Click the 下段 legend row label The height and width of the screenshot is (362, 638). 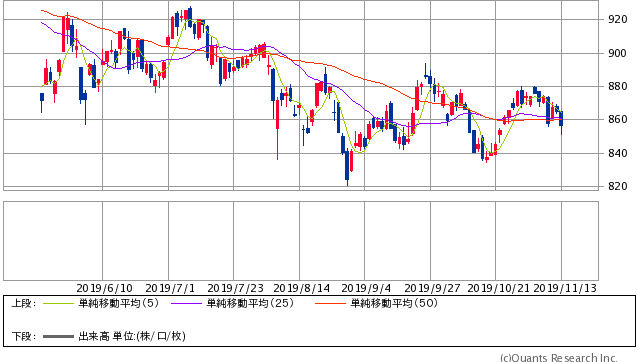pos(24,336)
